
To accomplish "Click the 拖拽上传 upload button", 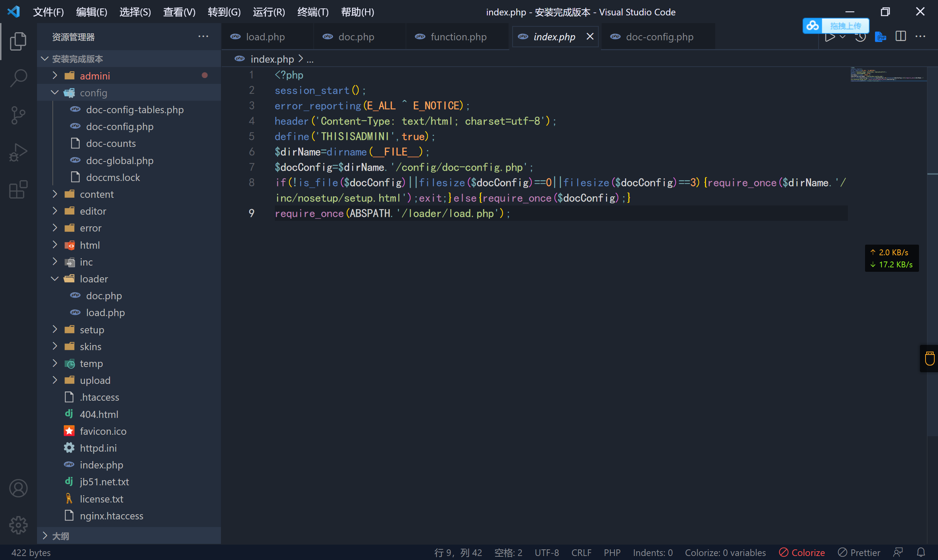I will (x=845, y=26).
